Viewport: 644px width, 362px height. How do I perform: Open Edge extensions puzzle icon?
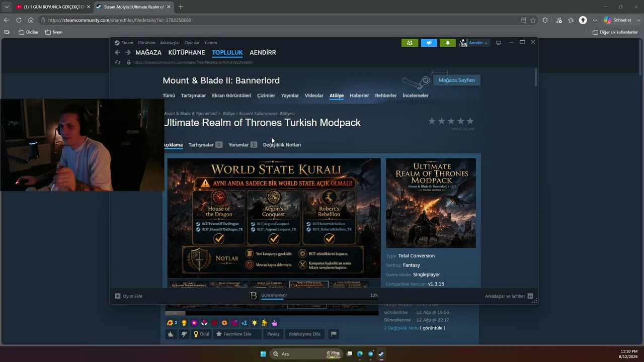point(545,20)
